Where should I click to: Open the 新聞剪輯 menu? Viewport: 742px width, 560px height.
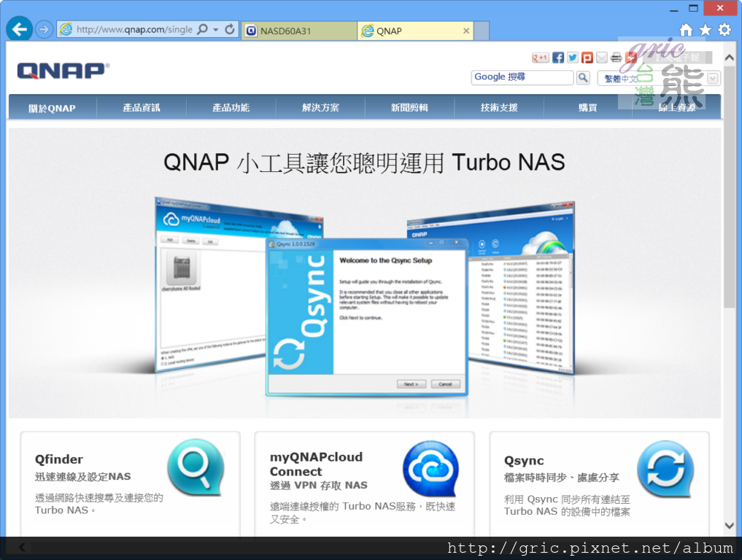click(x=409, y=108)
